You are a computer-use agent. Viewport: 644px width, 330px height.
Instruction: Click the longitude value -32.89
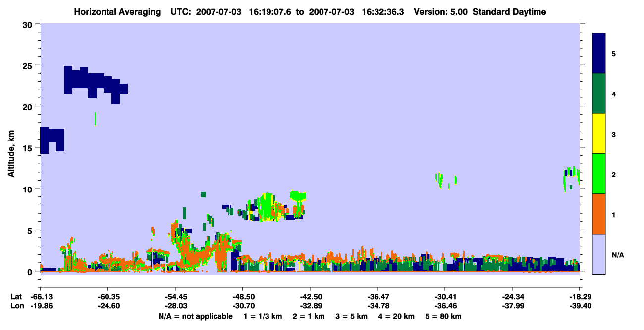click(x=310, y=306)
